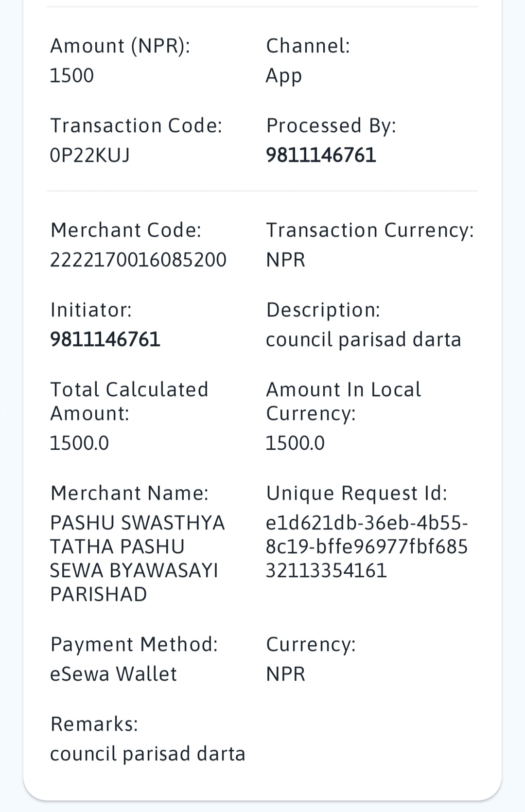The width and height of the screenshot is (525, 812).
Task: Tap the Merchant Name label
Action: 129,493
